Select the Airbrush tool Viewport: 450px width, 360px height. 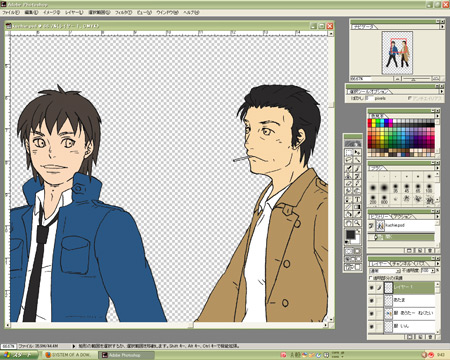(x=348, y=168)
